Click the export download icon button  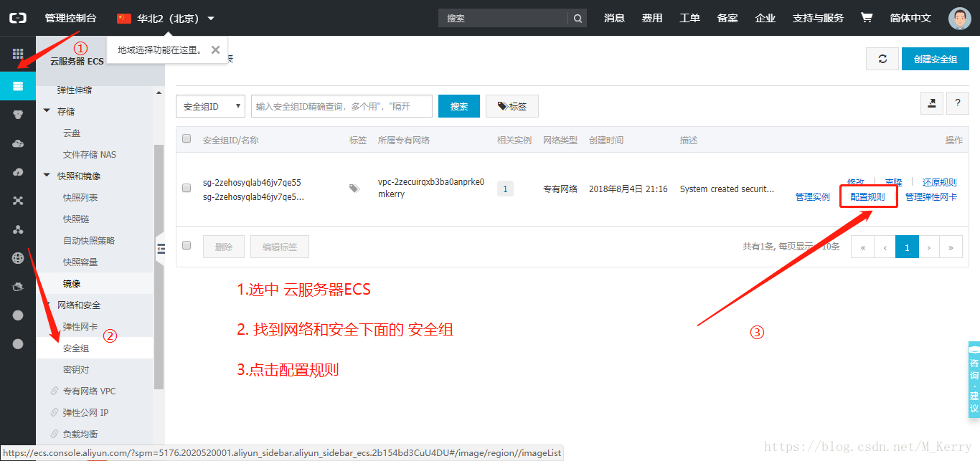tap(932, 103)
